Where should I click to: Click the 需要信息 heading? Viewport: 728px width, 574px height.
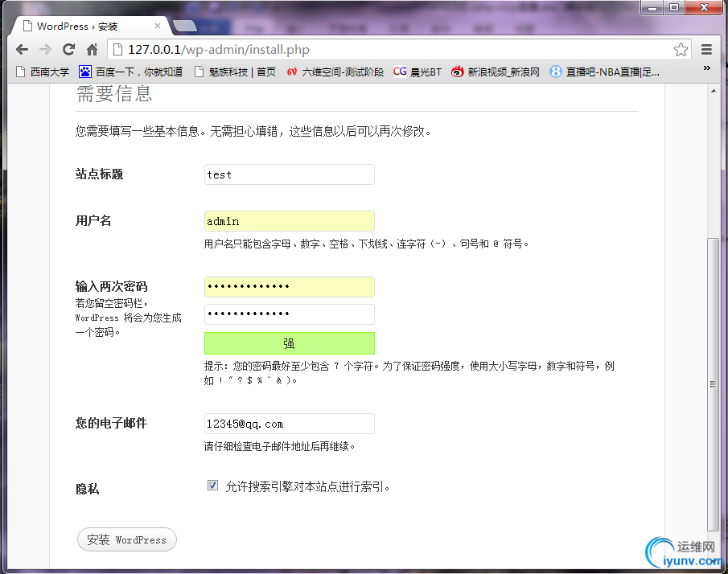(114, 94)
